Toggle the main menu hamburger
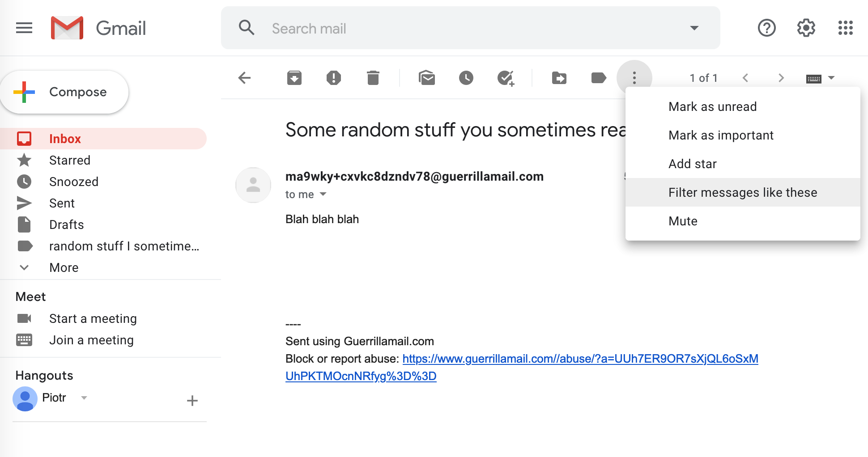Screen dimensions: 868x457 (24, 28)
